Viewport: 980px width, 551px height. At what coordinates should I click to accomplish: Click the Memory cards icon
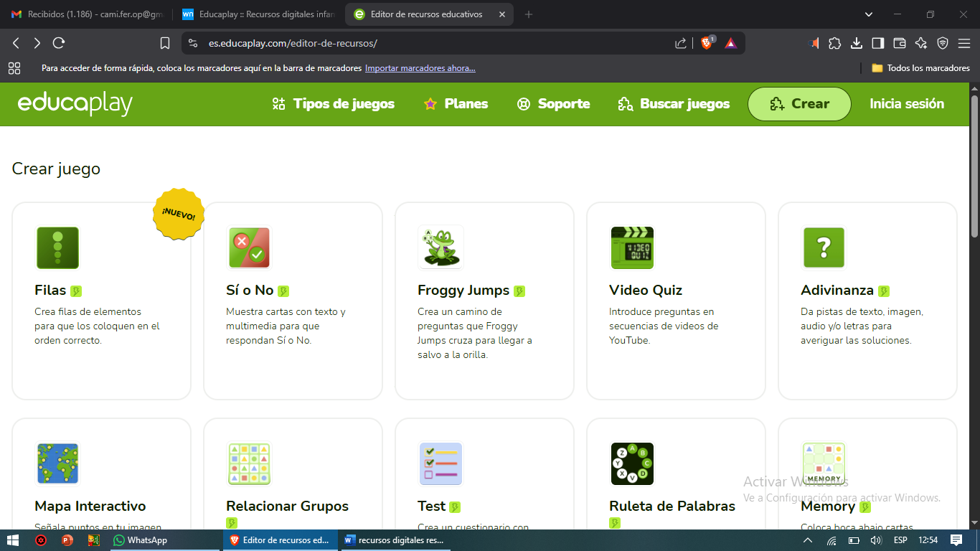(823, 463)
